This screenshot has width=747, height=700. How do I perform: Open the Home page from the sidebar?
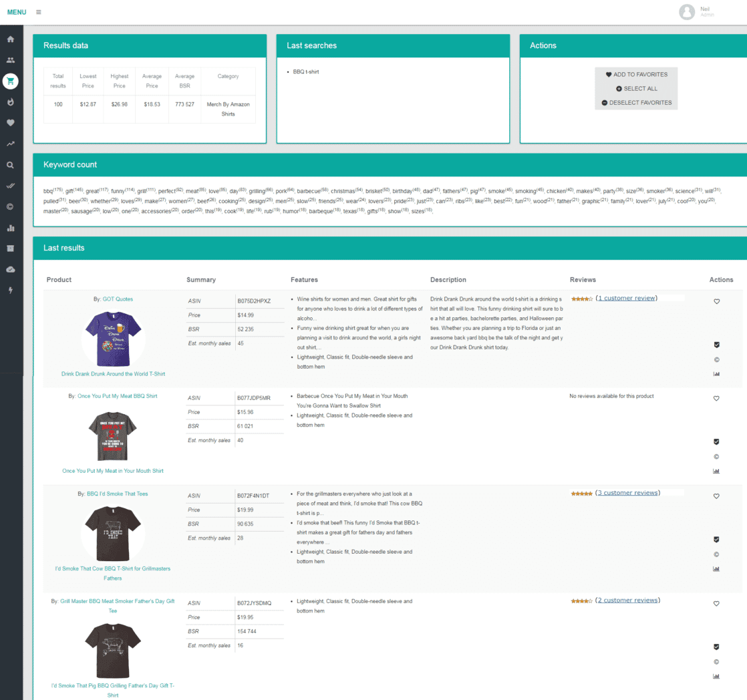11,39
